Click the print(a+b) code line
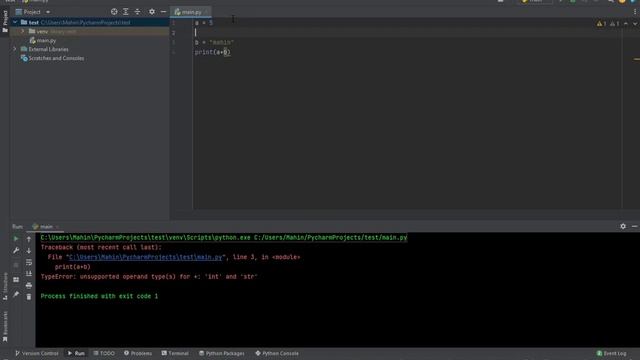 213,52
